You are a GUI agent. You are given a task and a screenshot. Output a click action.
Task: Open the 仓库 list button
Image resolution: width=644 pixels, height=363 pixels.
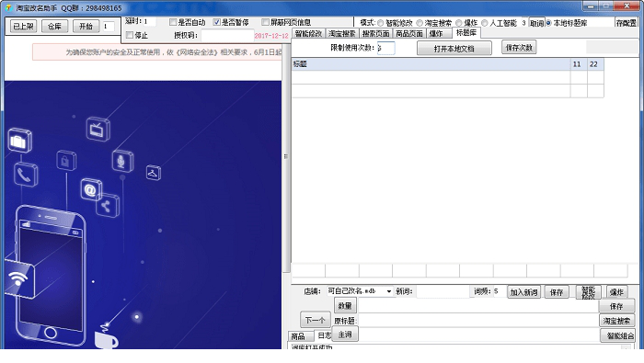(54, 27)
